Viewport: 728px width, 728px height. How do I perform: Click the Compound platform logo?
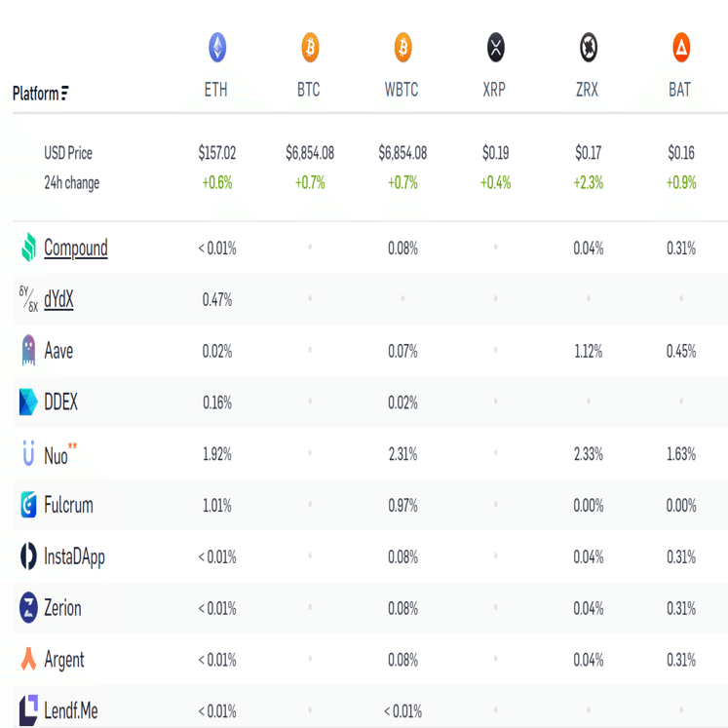click(x=28, y=249)
